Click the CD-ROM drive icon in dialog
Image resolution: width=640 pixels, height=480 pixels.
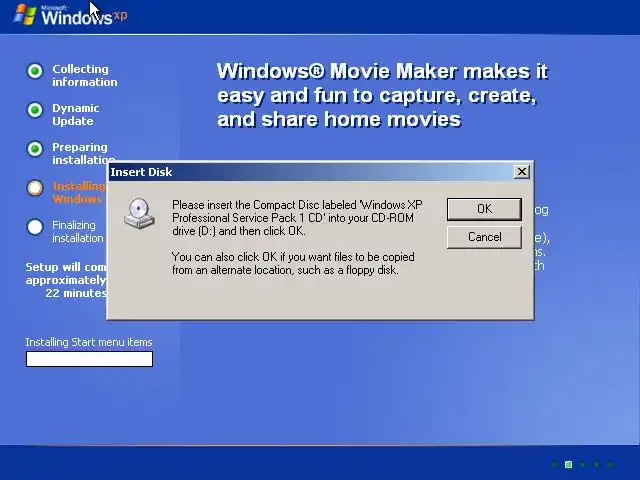point(139,213)
